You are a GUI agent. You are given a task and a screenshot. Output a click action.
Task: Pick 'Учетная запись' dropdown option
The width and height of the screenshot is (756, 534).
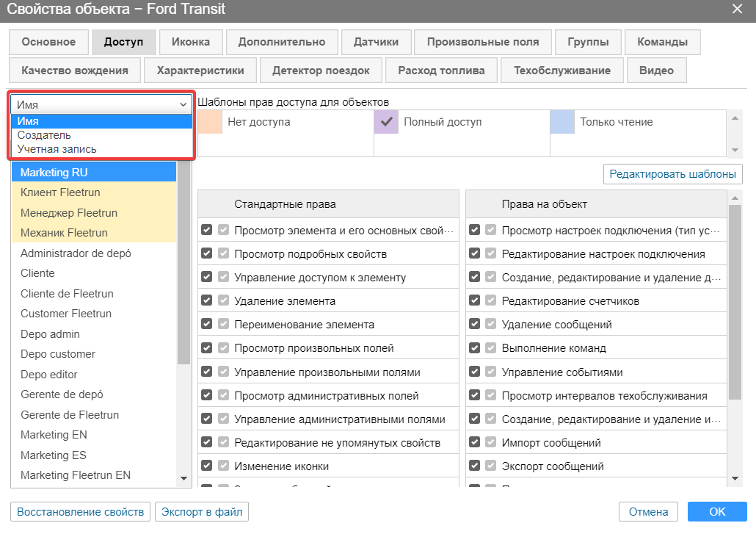click(x=57, y=149)
